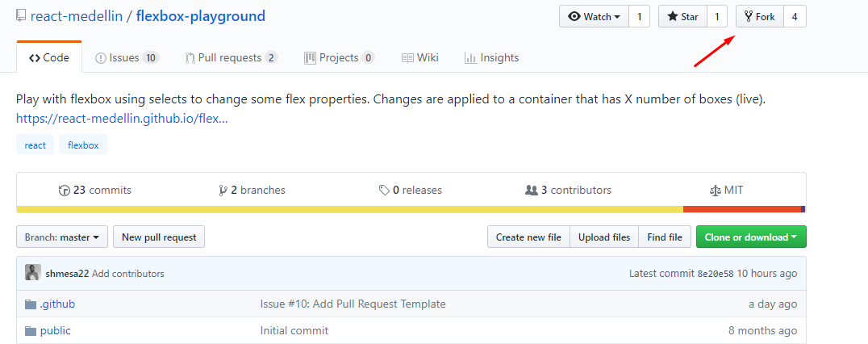Star the repository
Image resolution: width=868 pixels, height=344 pixels.
(x=682, y=17)
